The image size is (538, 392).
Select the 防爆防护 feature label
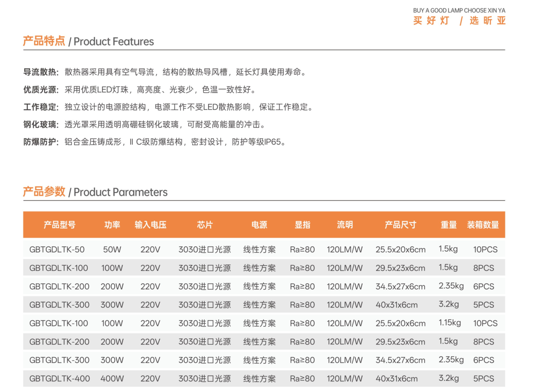(41, 142)
